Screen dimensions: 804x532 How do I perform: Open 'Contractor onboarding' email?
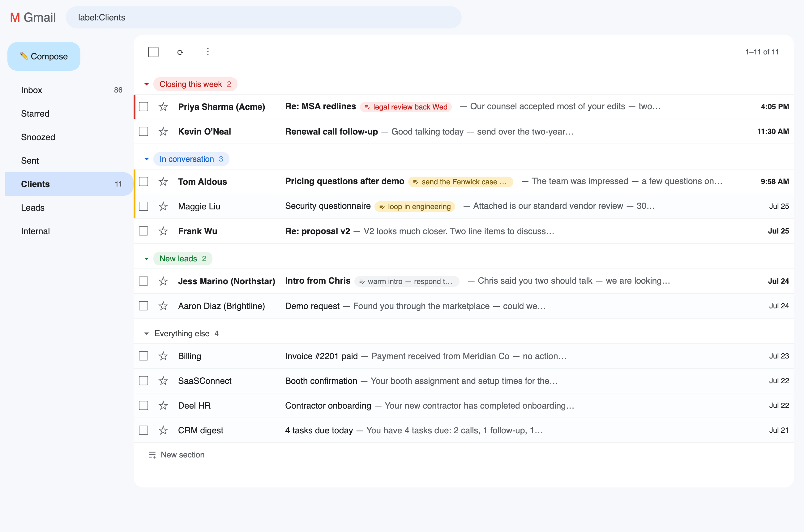click(x=464, y=406)
